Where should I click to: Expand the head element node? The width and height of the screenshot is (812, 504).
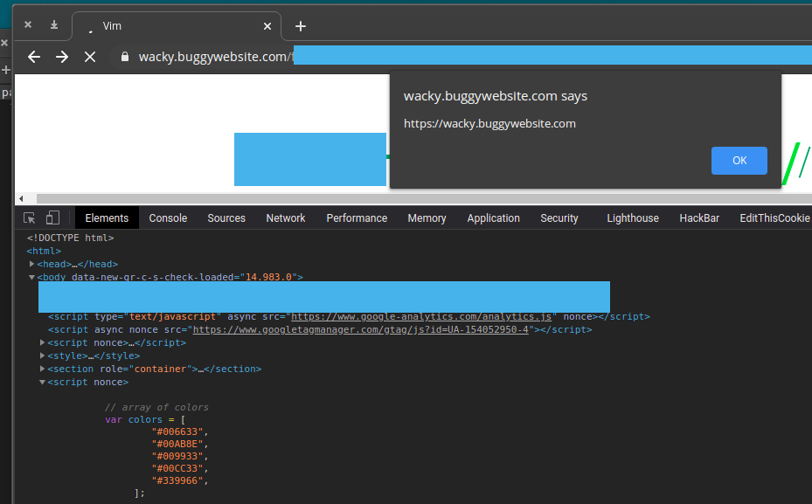[31, 264]
